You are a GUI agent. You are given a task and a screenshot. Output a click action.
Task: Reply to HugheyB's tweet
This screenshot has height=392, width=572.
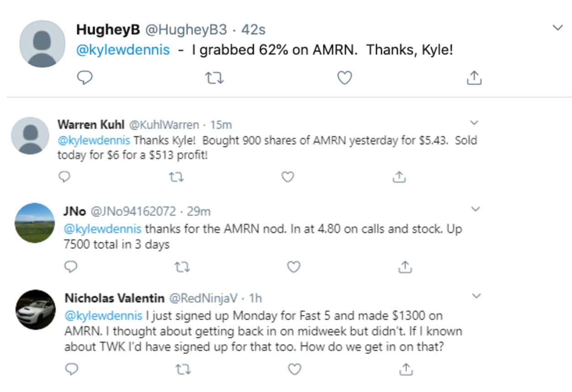85,78
